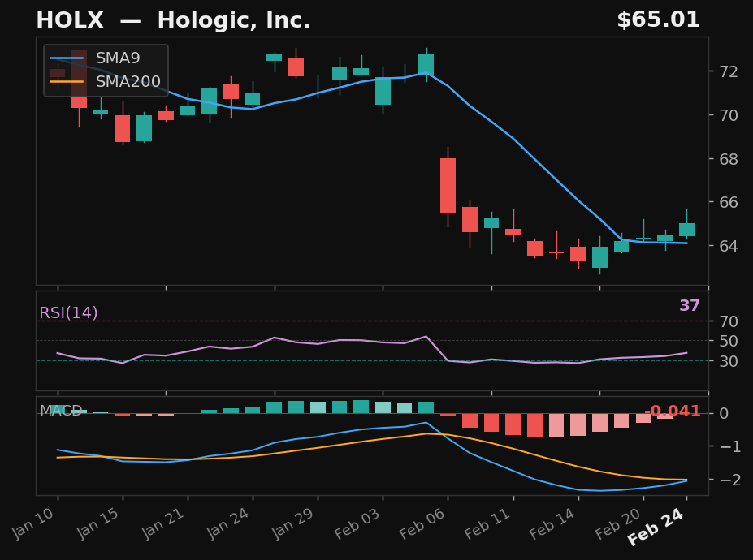The height and width of the screenshot is (560, 753).
Task: Click the 64 price axis label
Action: click(728, 246)
